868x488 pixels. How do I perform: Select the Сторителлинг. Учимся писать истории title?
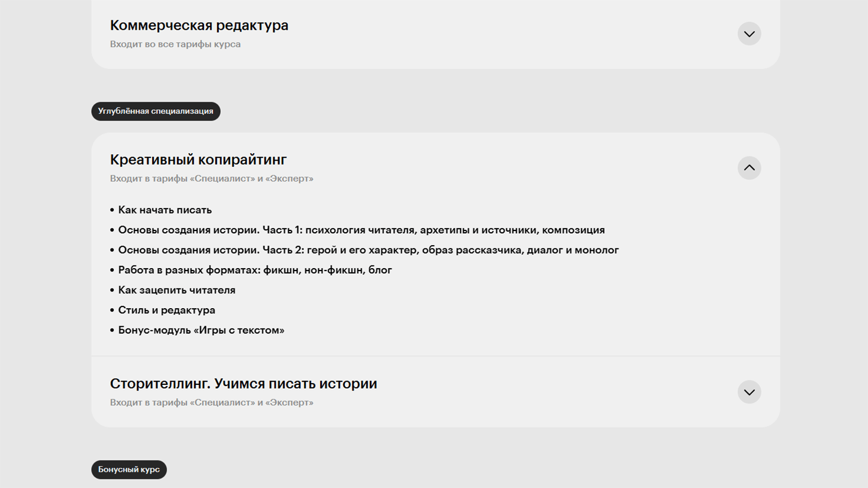pos(243,384)
